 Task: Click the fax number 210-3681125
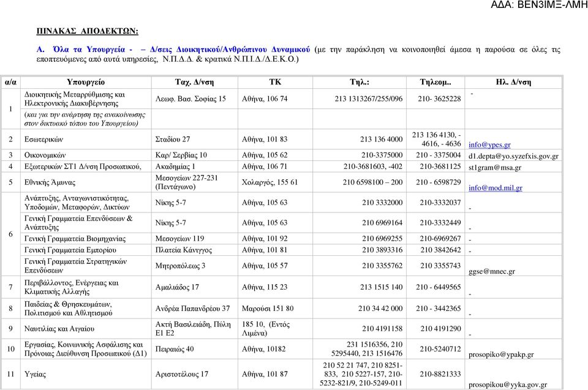point(440,167)
